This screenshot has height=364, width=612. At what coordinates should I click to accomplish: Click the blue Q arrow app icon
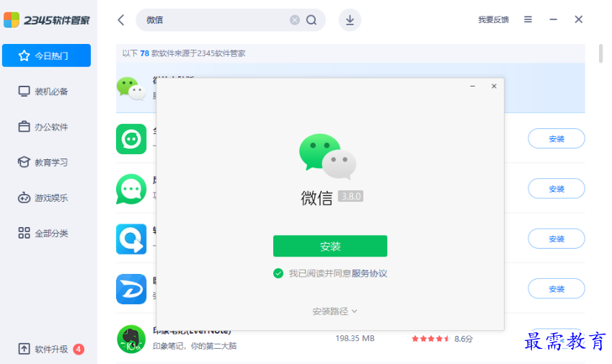click(x=131, y=239)
